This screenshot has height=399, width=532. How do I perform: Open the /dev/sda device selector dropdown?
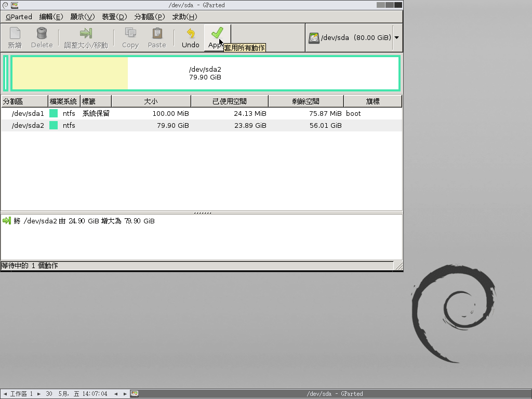[x=397, y=38]
